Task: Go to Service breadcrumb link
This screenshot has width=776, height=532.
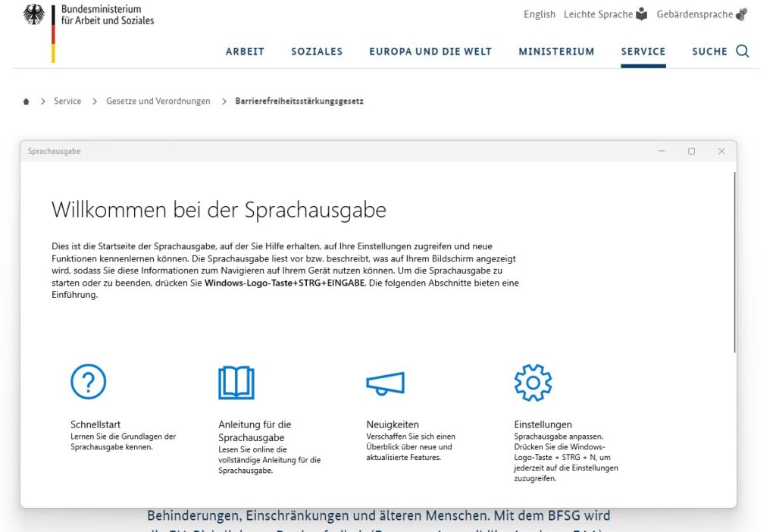Action: [x=67, y=102]
